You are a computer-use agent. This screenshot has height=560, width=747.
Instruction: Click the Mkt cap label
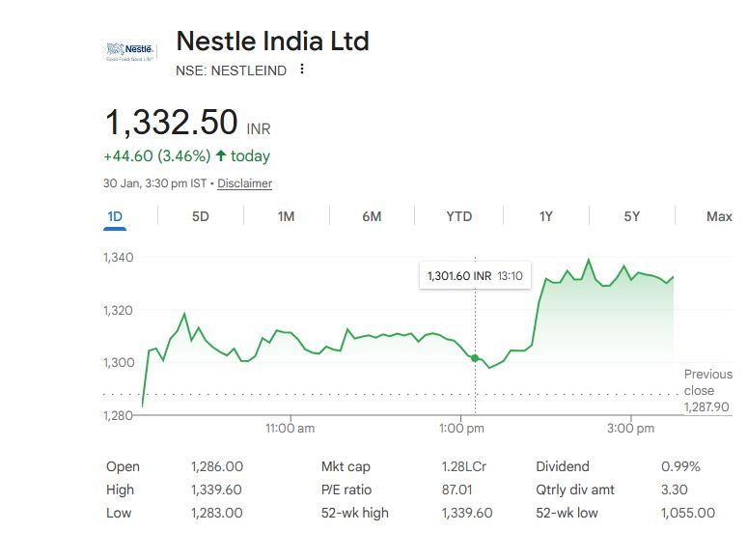346,466
